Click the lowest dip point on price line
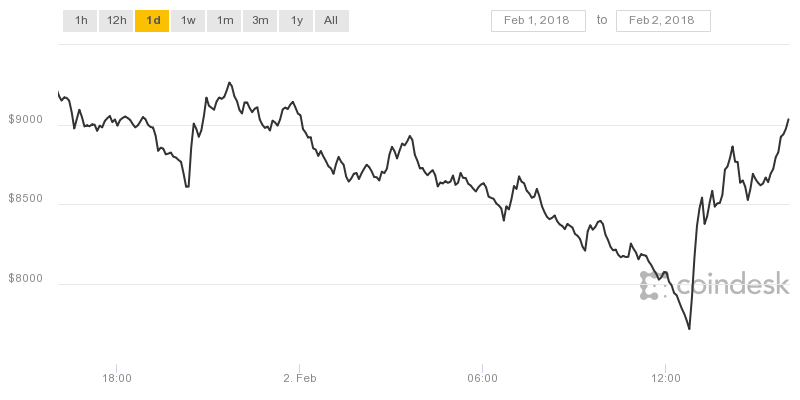This screenshot has height=400, width=800. click(689, 329)
